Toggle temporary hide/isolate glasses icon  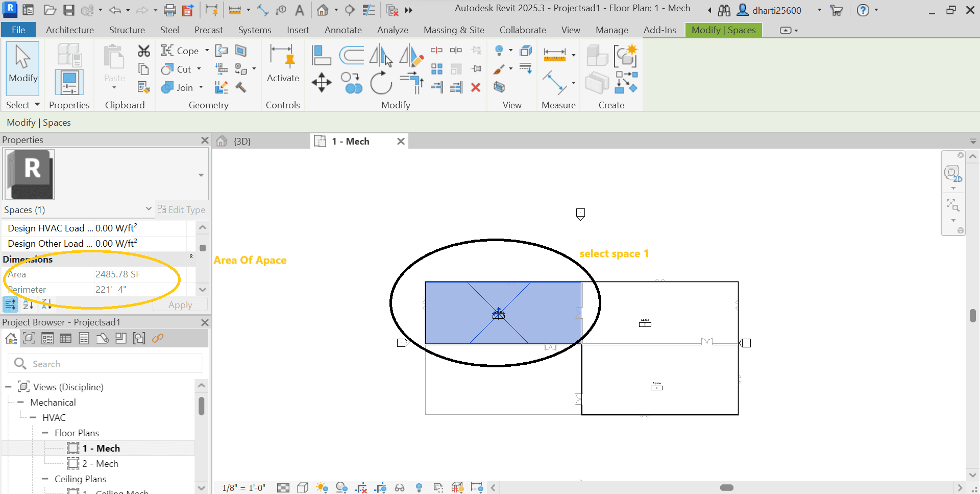[x=400, y=487]
